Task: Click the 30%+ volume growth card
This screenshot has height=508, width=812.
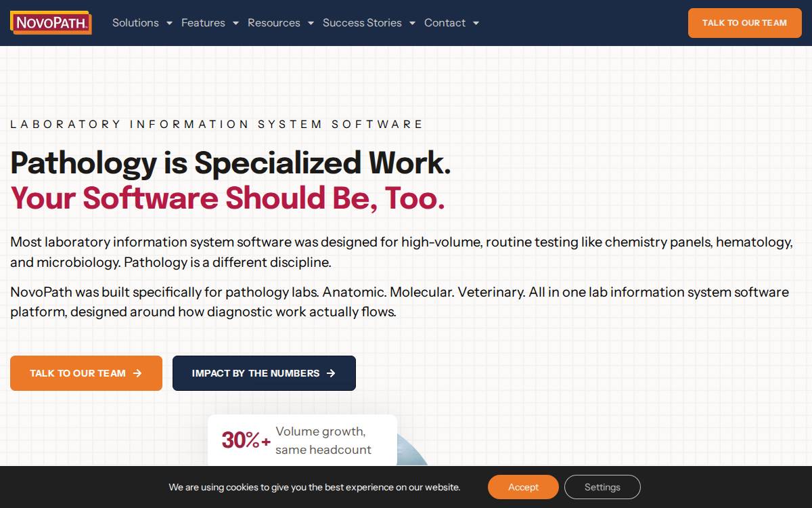Action: pyautogui.click(x=302, y=440)
